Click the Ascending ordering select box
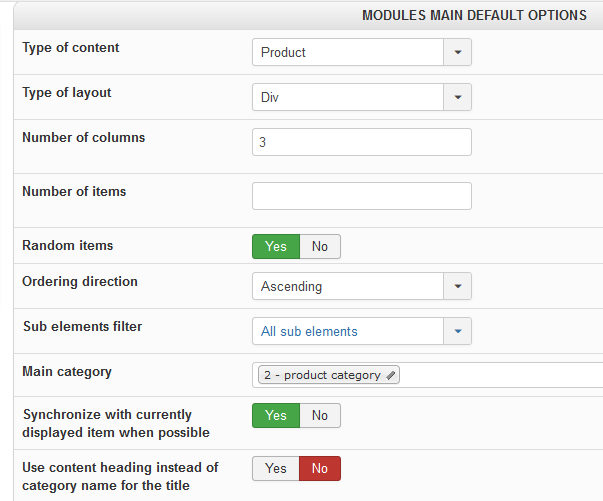Image resolution: width=603 pixels, height=501 pixels. [x=347, y=286]
